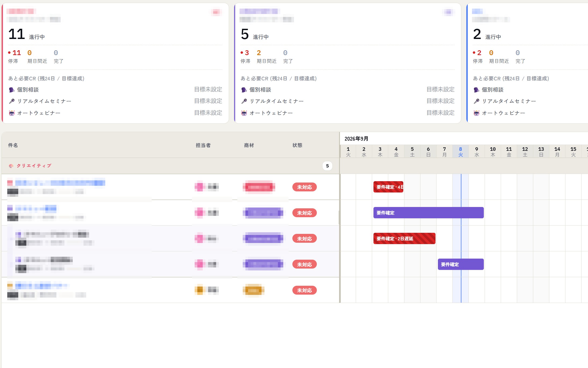Select day 1 火 in the calendar header
Screen dimensions: 588x368
click(x=348, y=152)
